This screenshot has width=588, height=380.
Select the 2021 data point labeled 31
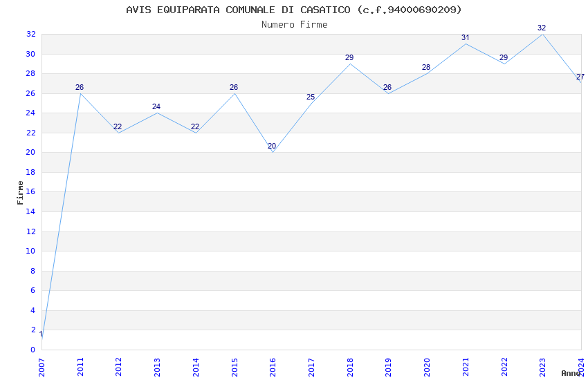pos(466,37)
